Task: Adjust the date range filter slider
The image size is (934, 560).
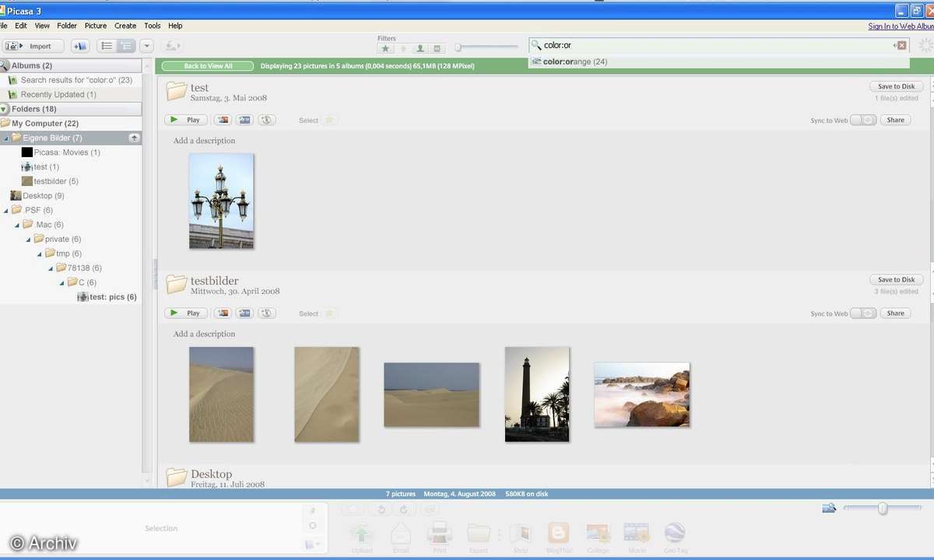Action: pos(458,47)
